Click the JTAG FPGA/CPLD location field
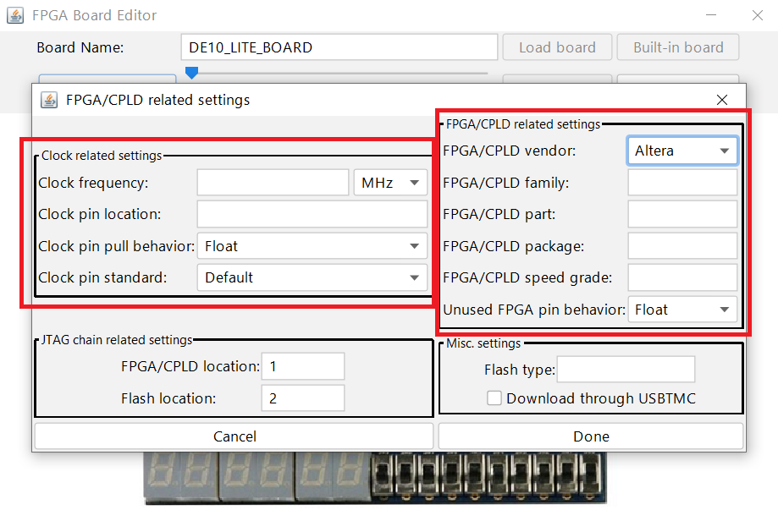Image resolution: width=778 pixels, height=532 pixels. point(302,366)
